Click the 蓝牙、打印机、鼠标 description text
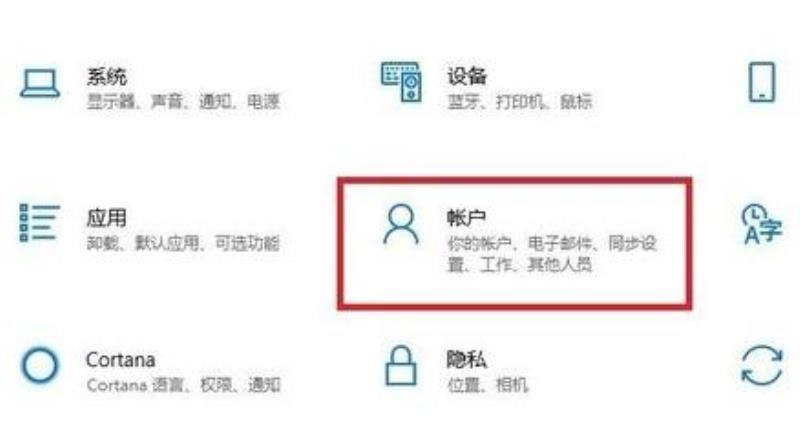Screen dimensions: 800x440 pyautogui.click(x=519, y=102)
